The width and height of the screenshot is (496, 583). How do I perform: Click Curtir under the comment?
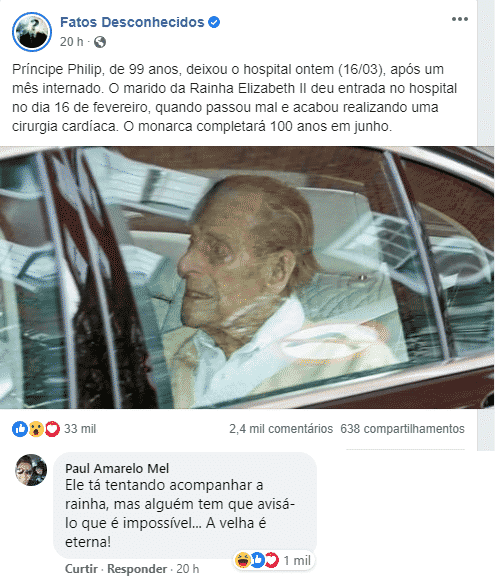click(x=81, y=569)
